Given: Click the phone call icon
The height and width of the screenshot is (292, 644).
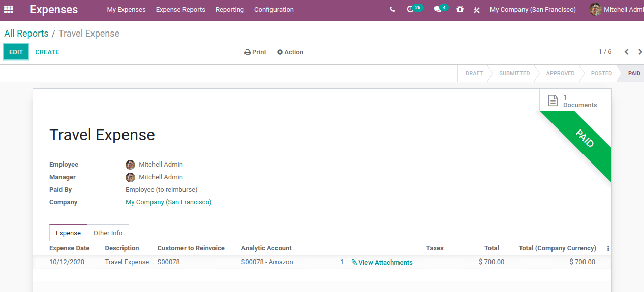Looking at the screenshot, I should (392, 9).
